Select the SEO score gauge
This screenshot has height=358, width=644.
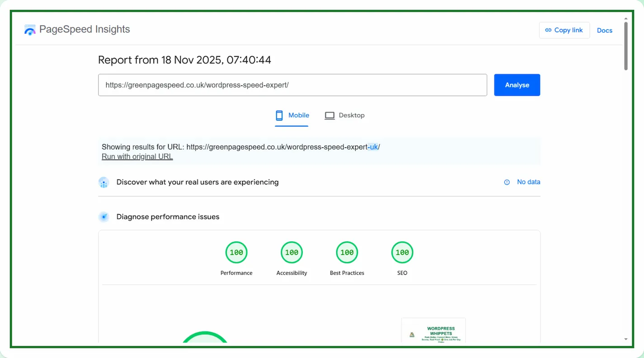point(402,253)
